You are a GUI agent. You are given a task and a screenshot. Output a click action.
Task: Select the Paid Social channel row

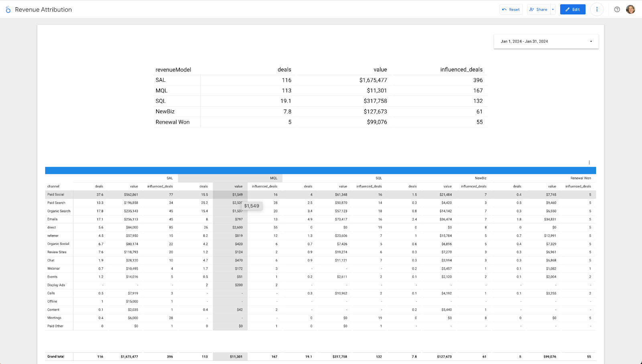[x=321, y=195]
